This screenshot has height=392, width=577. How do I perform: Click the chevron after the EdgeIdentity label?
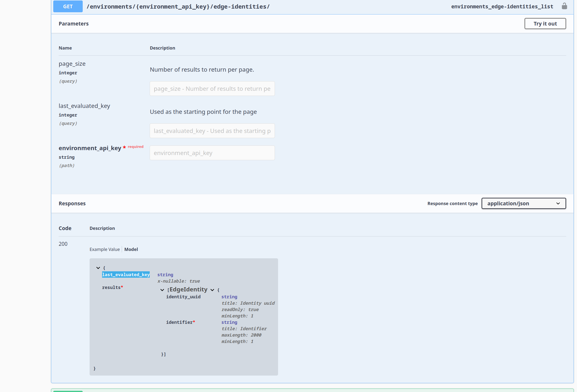pyautogui.click(x=212, y=290)
